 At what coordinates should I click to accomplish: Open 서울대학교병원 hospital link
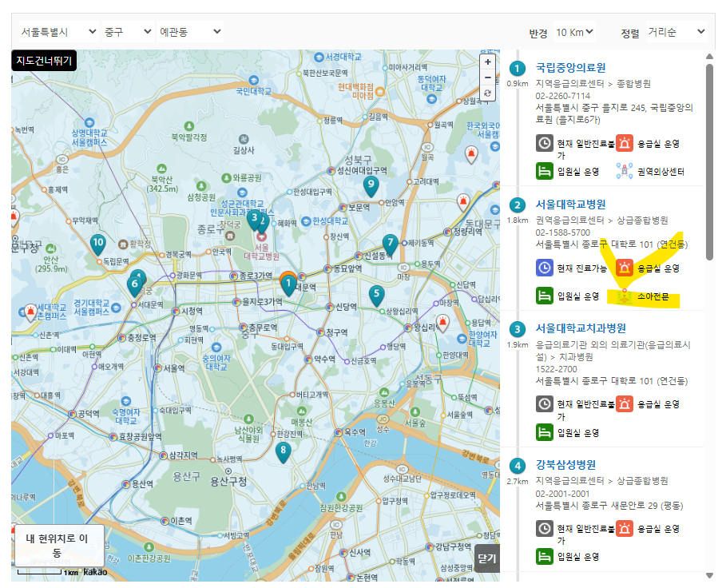[570, 205]
